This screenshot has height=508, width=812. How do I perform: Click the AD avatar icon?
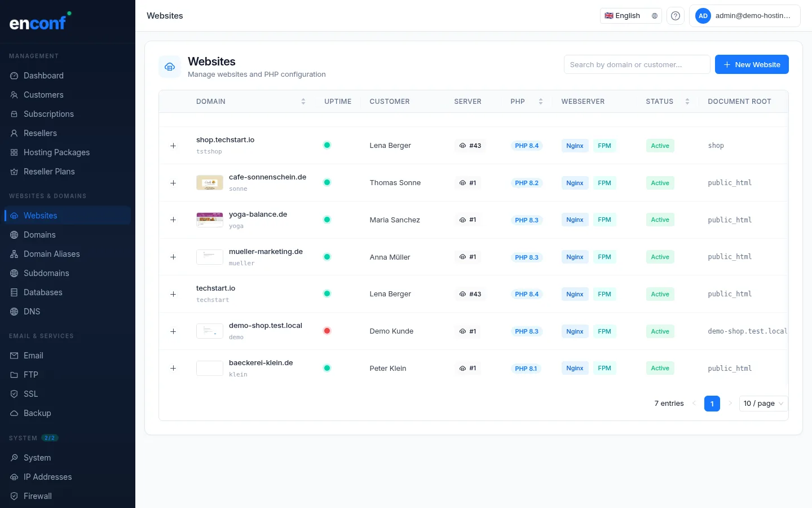[x=703, y=16]
